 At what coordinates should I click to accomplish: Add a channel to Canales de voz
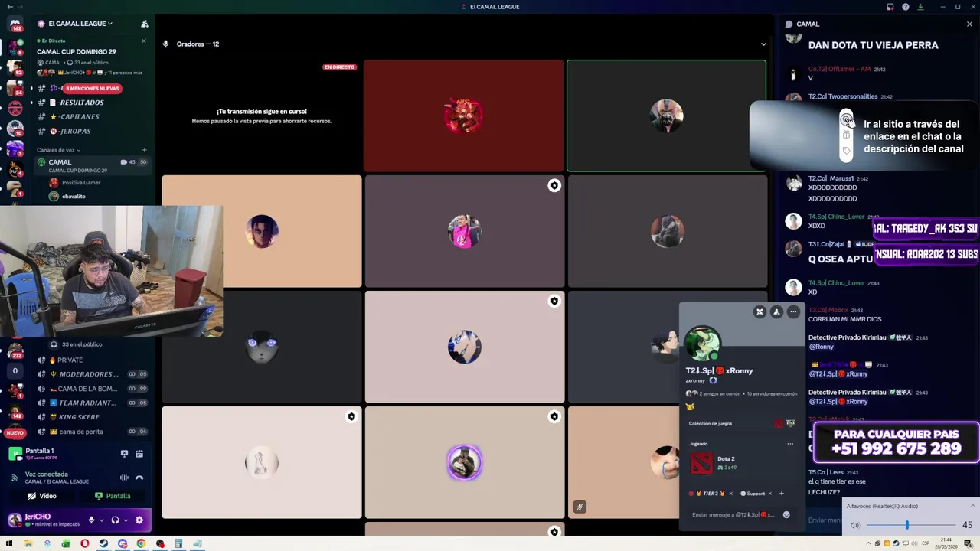(144, 150)
